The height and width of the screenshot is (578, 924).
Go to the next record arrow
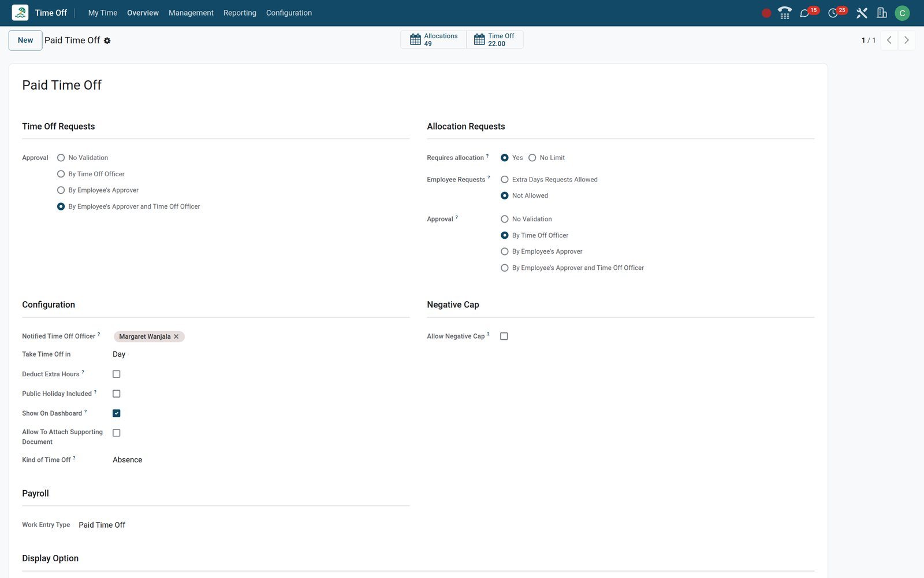[x=906, y=40]
